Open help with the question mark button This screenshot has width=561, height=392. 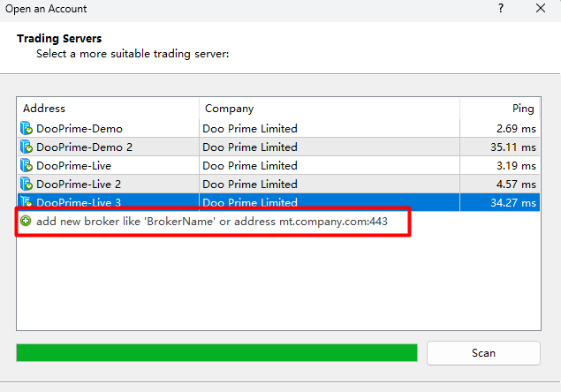coord(500,10)
